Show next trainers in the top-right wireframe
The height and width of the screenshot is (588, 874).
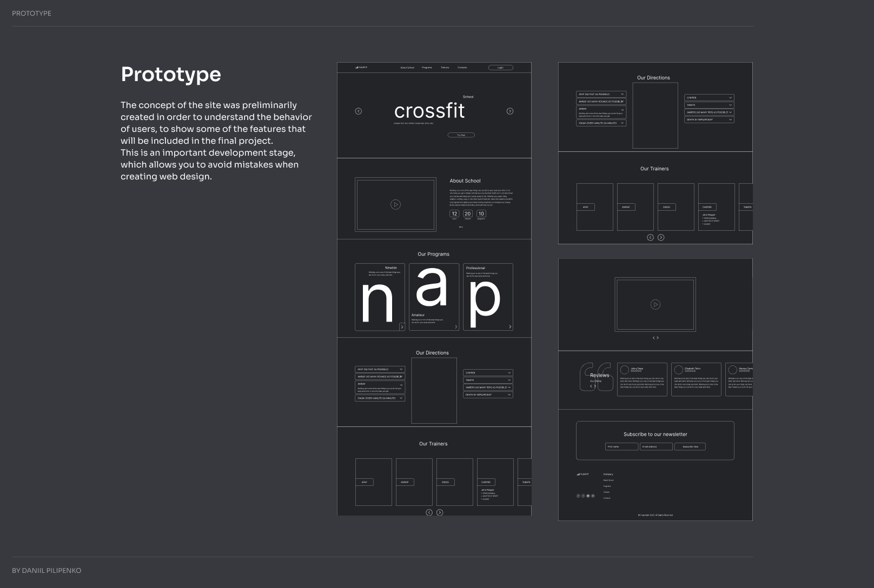tap(661, 237)
